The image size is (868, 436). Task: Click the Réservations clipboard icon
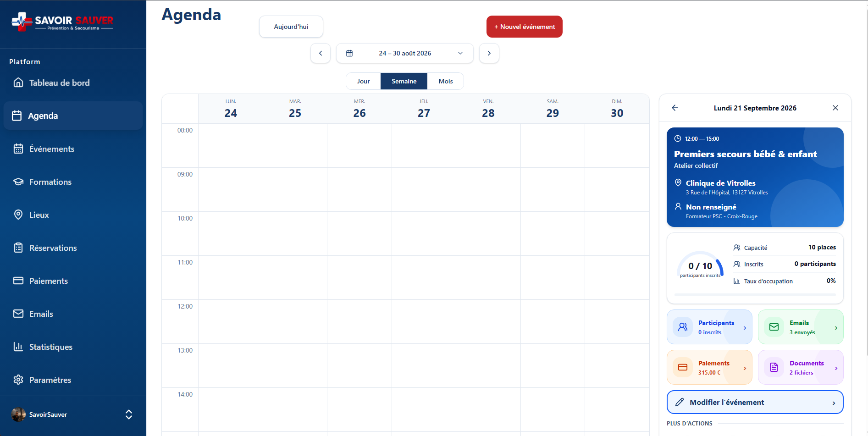[x=18, y=248]
